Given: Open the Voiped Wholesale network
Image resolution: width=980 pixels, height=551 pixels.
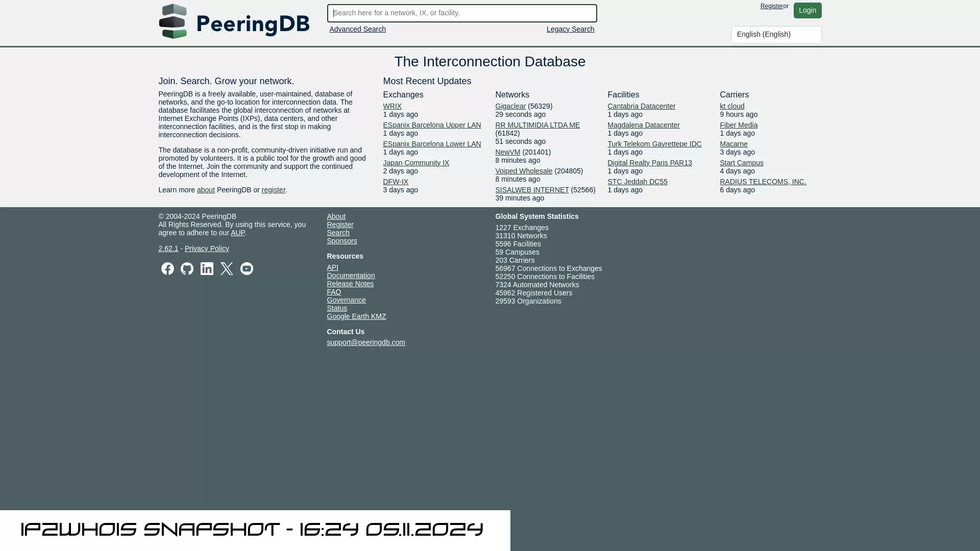Looking at the screenshot, I should pos(524,171).
